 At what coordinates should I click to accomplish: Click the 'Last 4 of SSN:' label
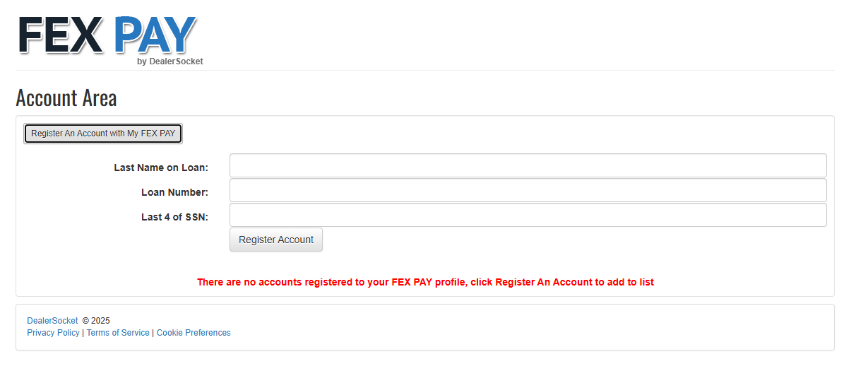(x=174, y=217)
